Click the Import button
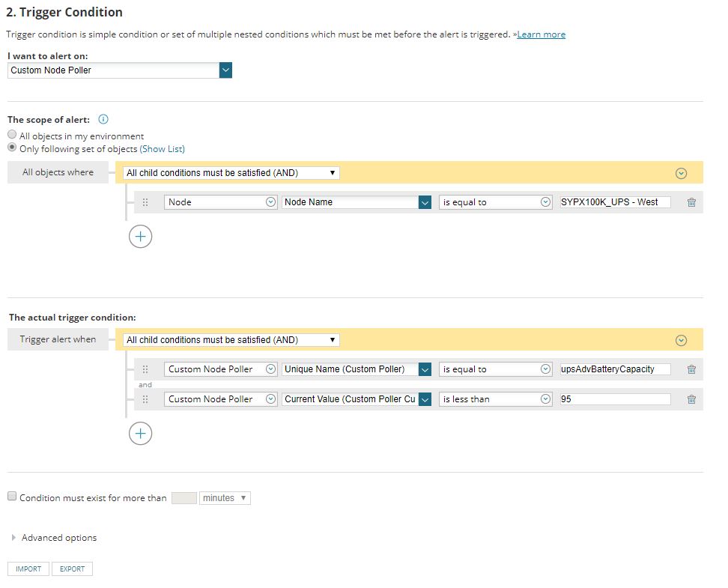The image size is (728, 588). (x=28, y=569)
